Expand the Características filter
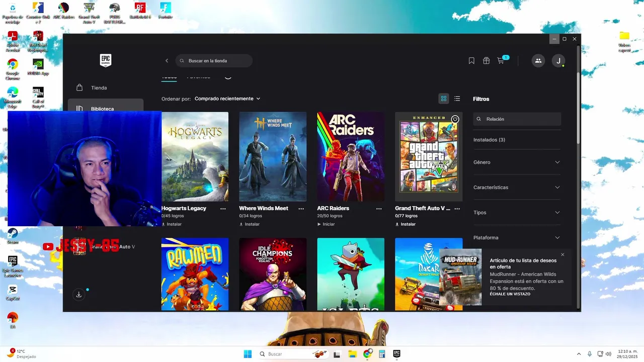Viewport: 644px width, 362px height. [x=517, y=187]
